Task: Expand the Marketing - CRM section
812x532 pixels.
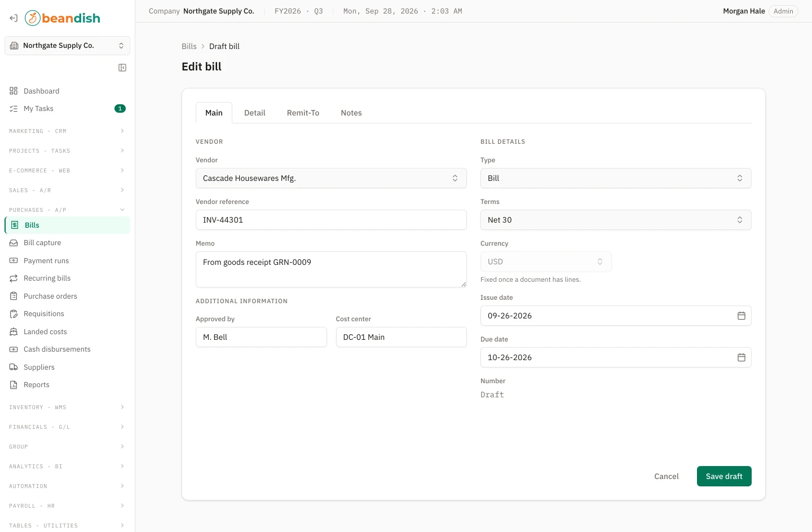Action: click(67, 131)
